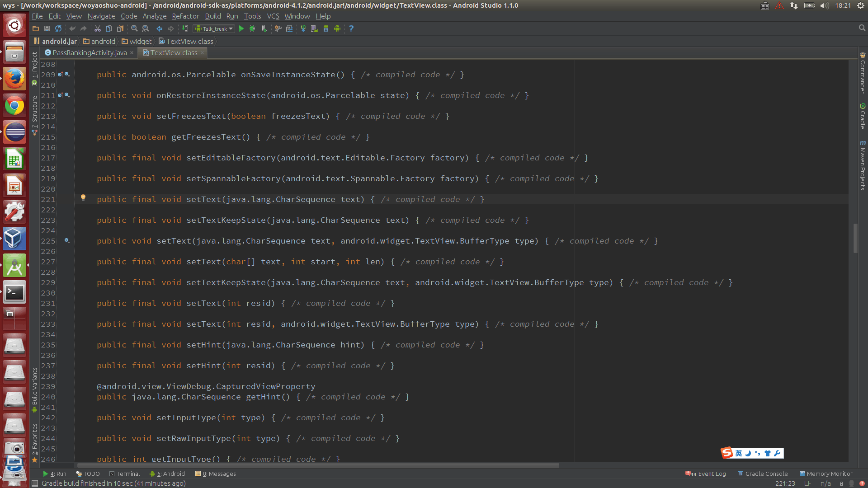Click the red error indicator in status bar
The width and height of the screenshot is (868, 488).
861,483
